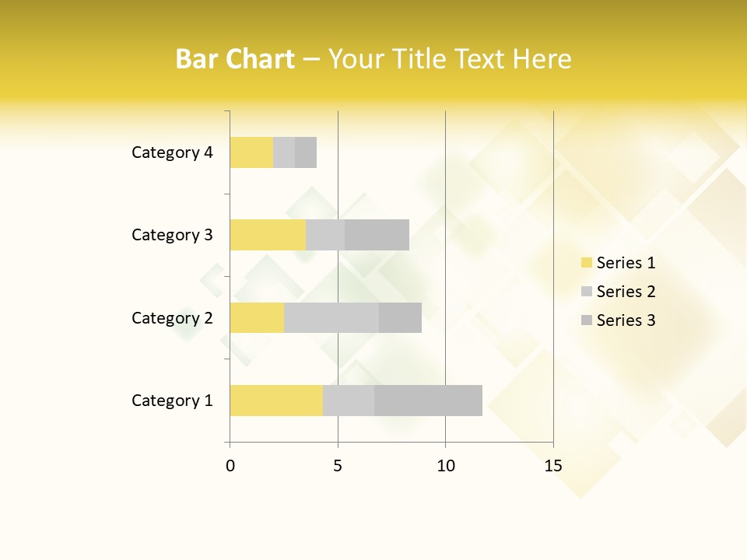Screen dimensions: 747x560
Task: Select the Category 4 axis label
Action: tap(172, 152)
